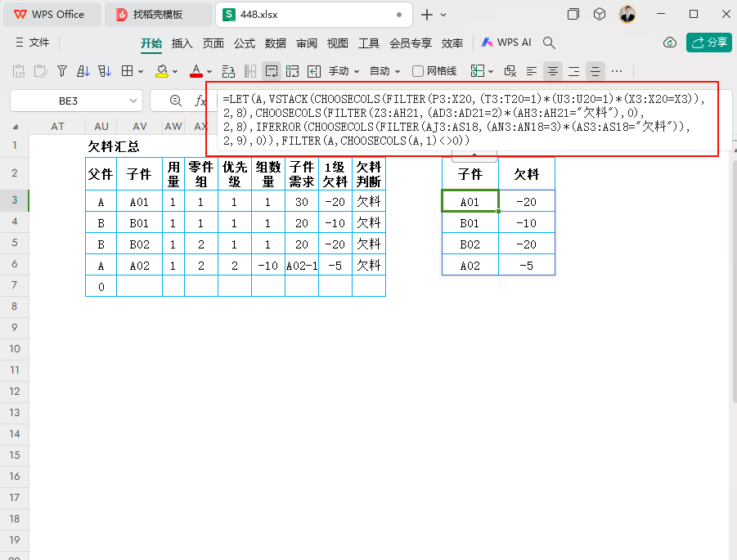Align text left
Image resolution: width=737 pixels, height=560 pixels.
pos(532,71)
